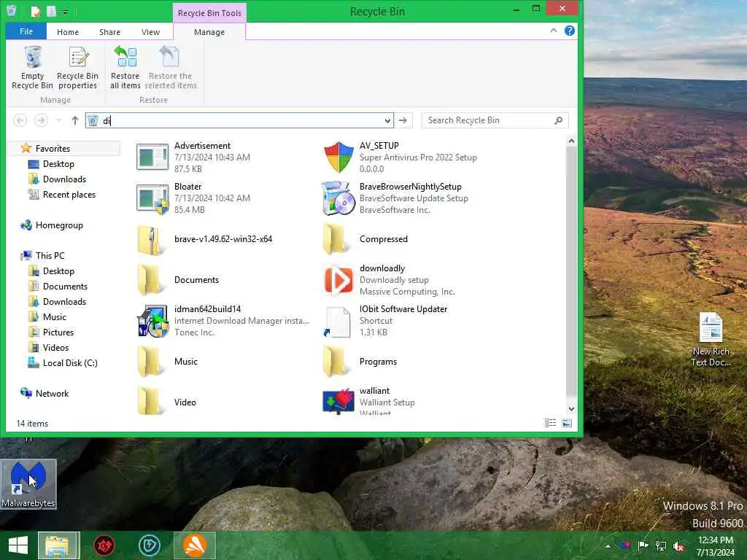
Task: Click the orange taskbar app icon
Action: (195, 545)
